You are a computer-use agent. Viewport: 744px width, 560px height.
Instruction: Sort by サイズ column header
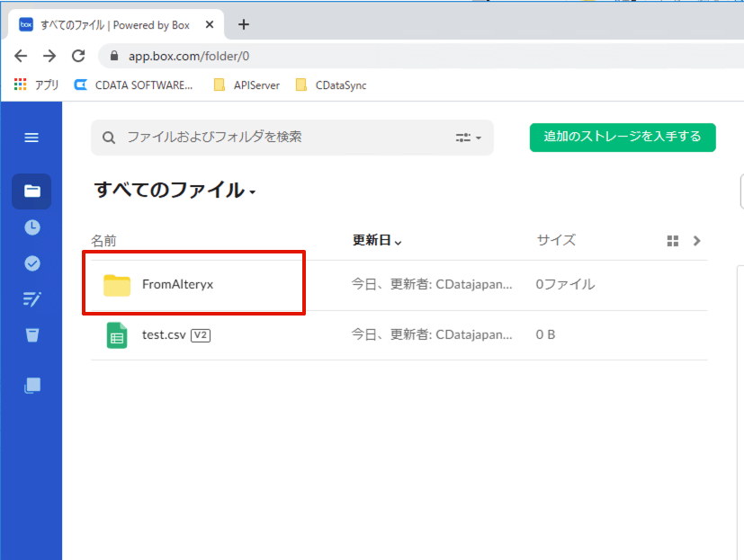coord(556,240)
